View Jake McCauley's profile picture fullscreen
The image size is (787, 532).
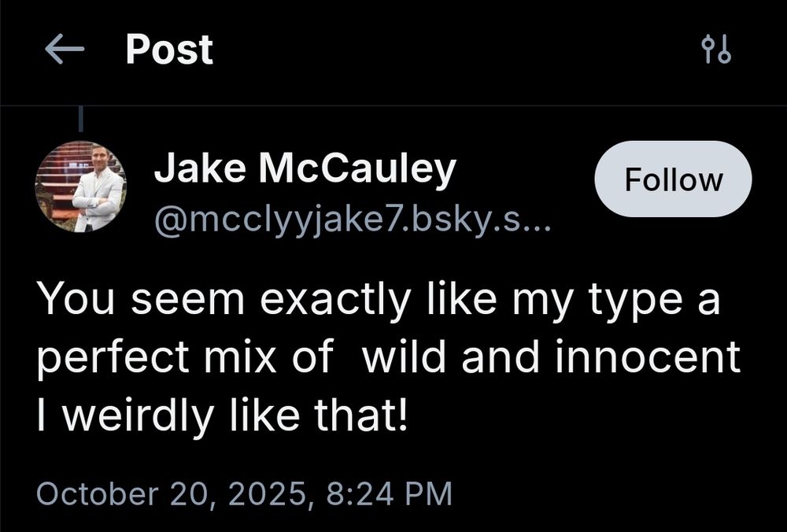81,187
